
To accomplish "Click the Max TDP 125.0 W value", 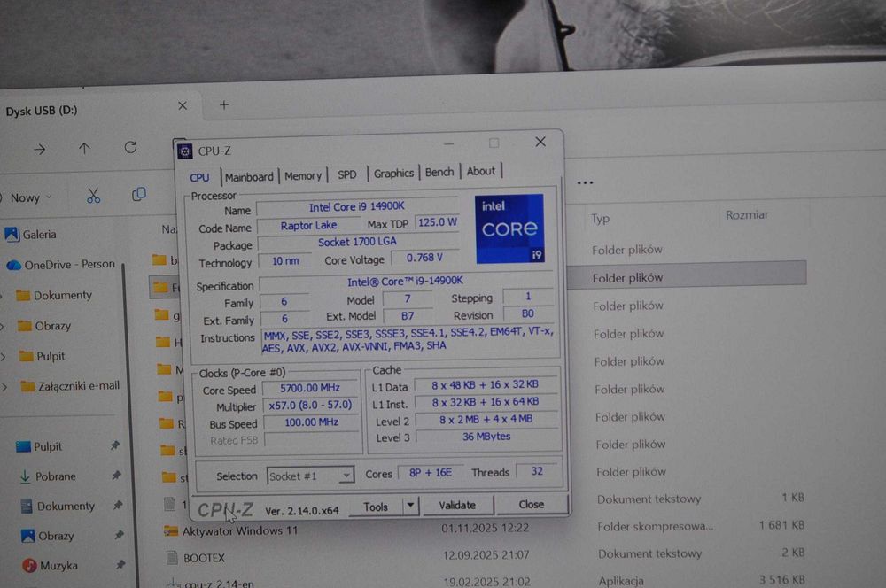I will point(437,222).
